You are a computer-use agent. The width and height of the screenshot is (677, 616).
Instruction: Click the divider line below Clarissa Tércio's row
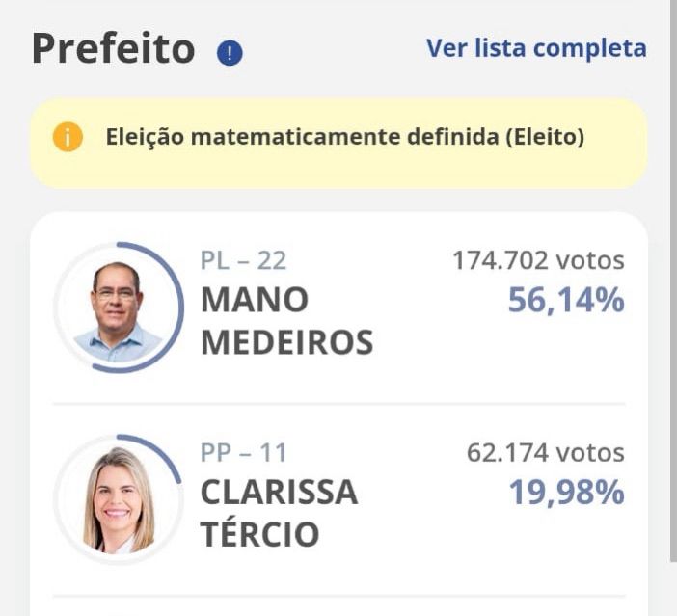point(338,595)
